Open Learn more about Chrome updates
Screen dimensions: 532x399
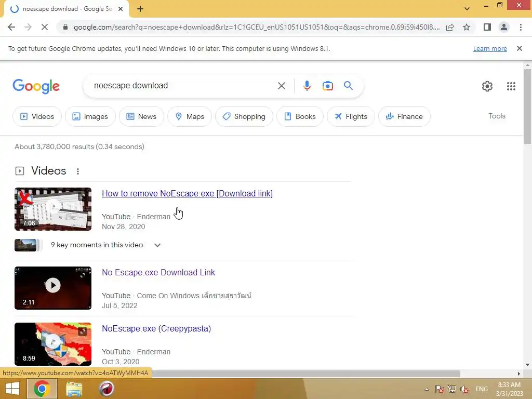(490, 48)
